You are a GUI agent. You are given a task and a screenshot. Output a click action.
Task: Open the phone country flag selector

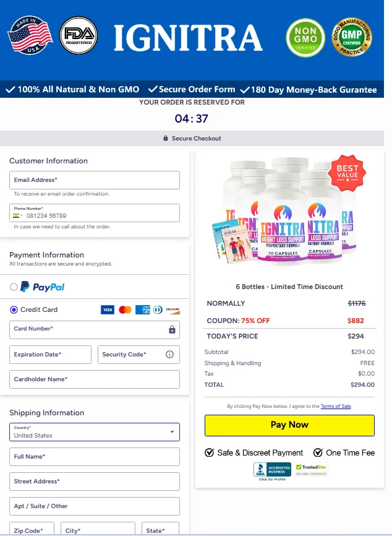17,215
